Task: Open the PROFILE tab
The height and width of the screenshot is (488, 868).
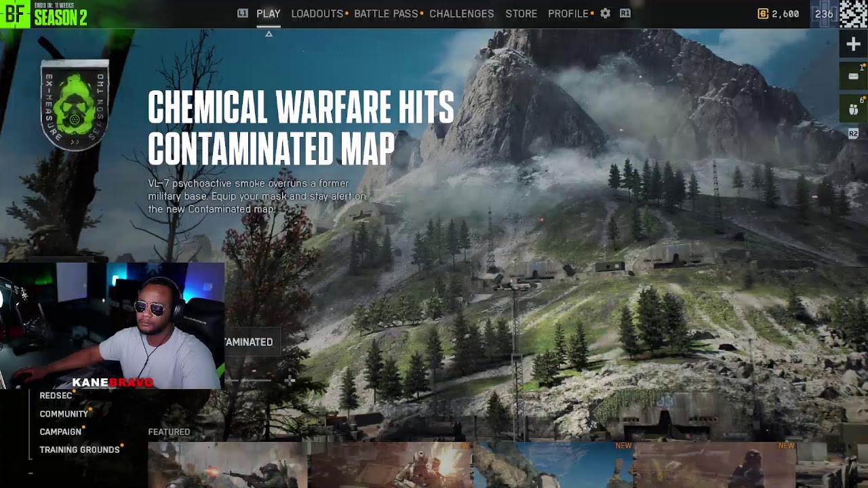Action: (568, 14)
